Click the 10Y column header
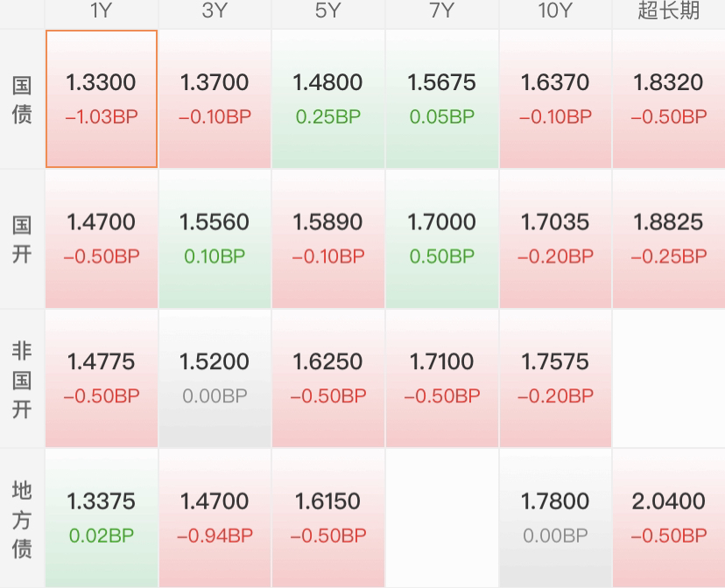The width and height of the screenshot is (725, 588). (x=555, y=11)
